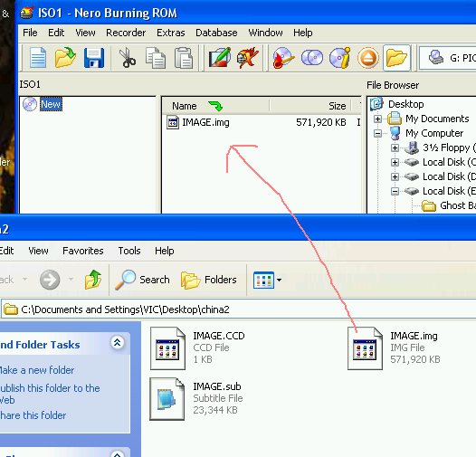476x457 pixels.
Task: Toggle the File Browser folder toolbar button
Action: 396,57
